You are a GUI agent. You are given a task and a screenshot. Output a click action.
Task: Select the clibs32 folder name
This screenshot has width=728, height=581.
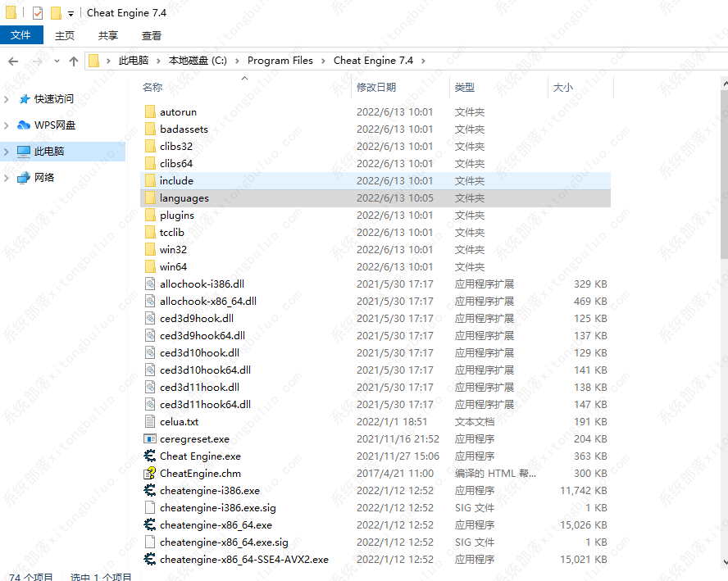(x=176, y=146)
